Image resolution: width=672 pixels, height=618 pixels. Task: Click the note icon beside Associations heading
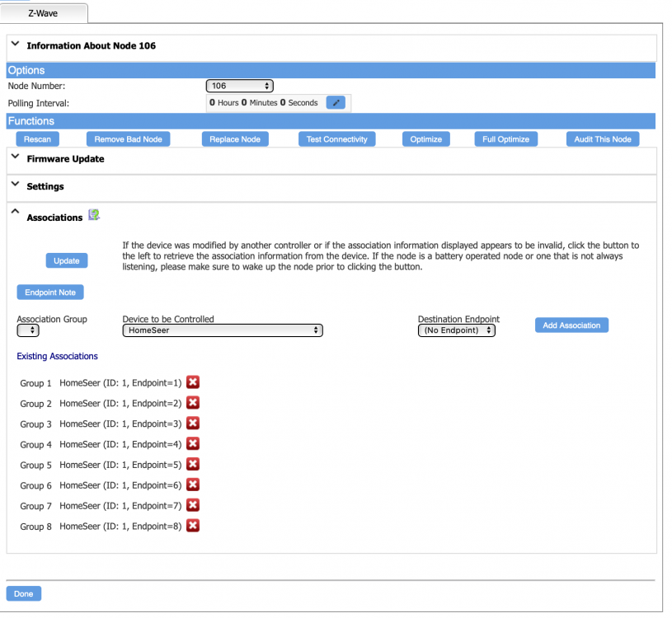pos(94,216)
